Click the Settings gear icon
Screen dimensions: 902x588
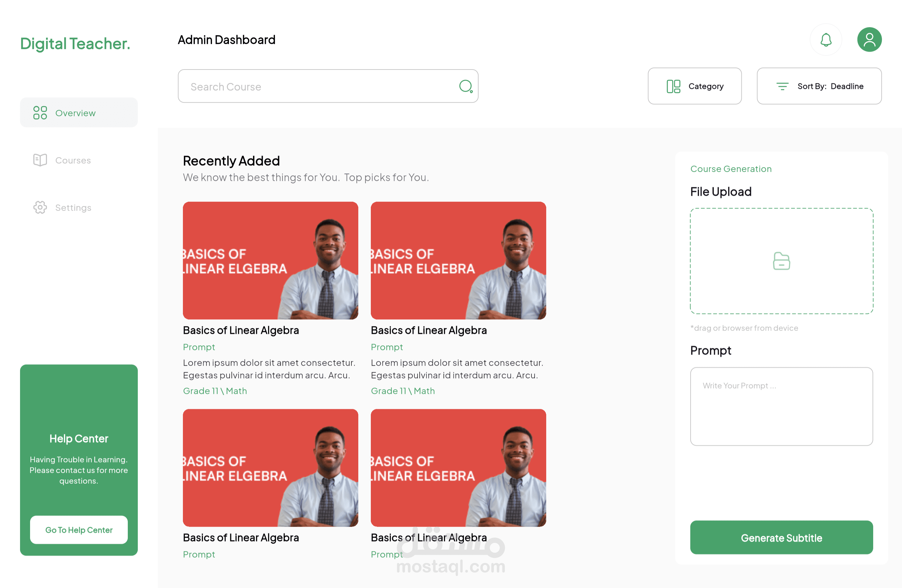pyautogui.click(x=40, y=207)
